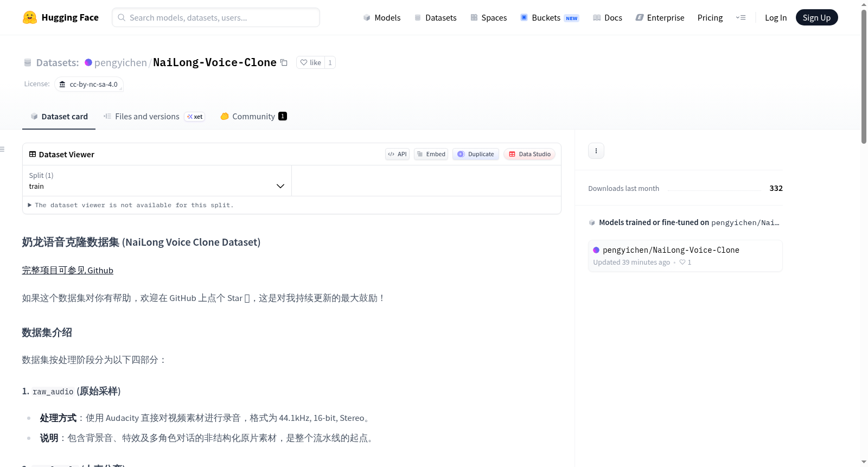Click the Hugging Face logo
The image size is (868, 467).
(x=60, y=17)
